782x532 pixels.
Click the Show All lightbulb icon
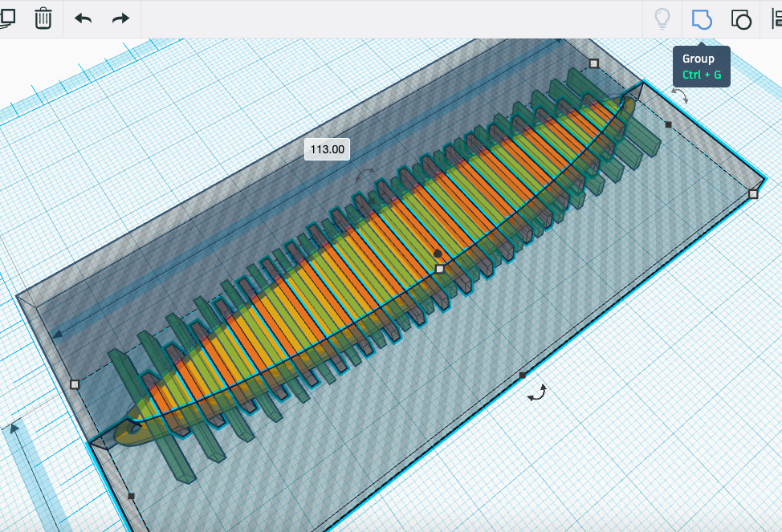pyautogui.click(x=662, y=19)
